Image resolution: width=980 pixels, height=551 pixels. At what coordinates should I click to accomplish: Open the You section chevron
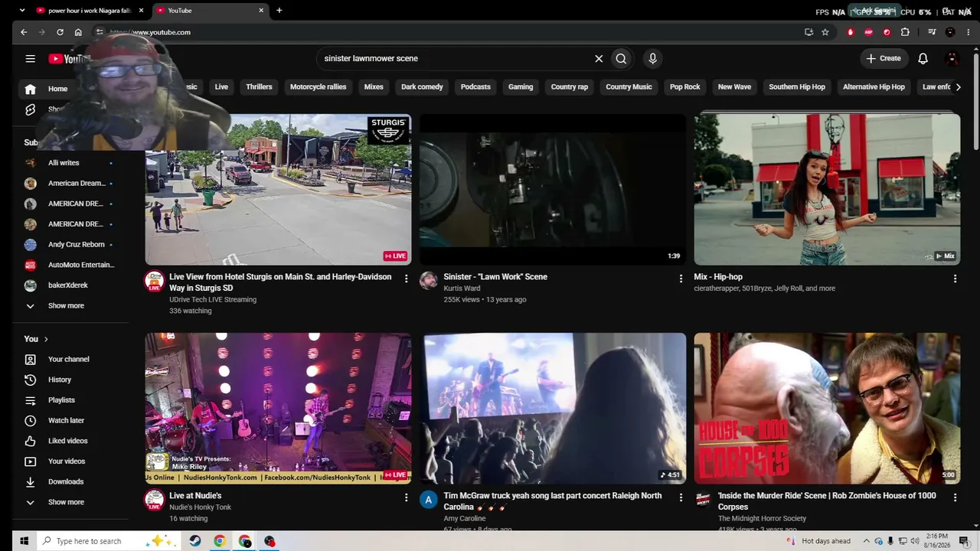(46, 339)
